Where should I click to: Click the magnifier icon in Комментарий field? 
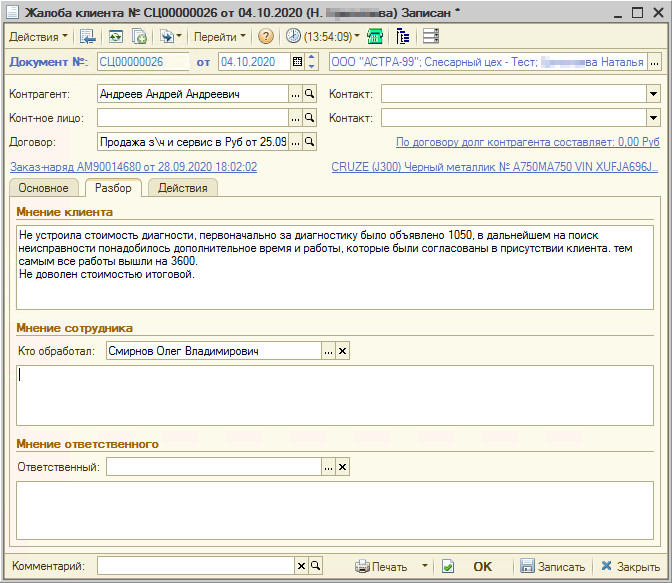(x=317, y=566)
